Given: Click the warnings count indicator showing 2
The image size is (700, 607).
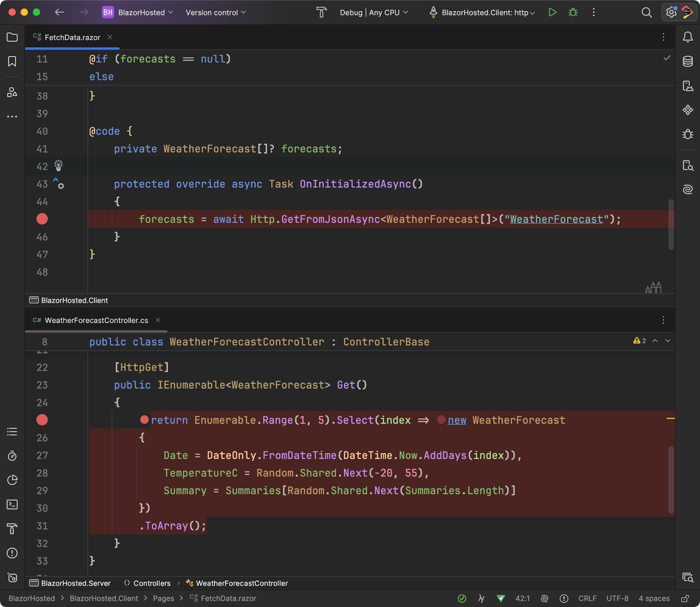Looking at the screenshot, I should tap(640, 341).
